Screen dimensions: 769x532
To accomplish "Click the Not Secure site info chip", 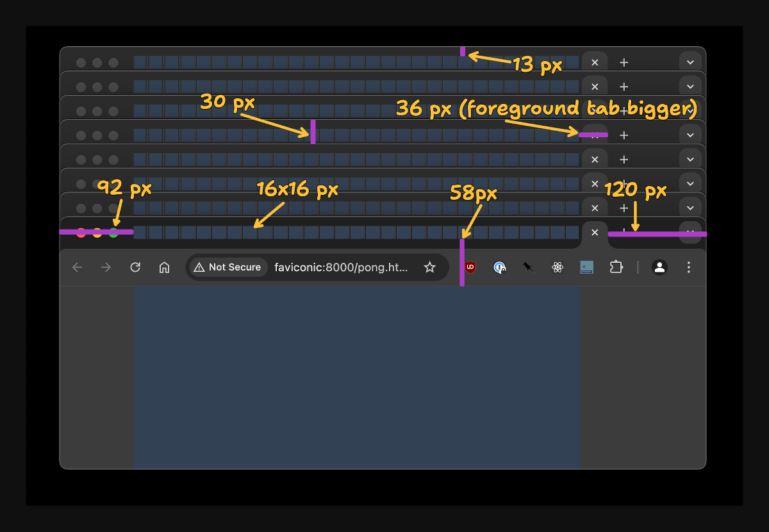I will click(228, 267).
